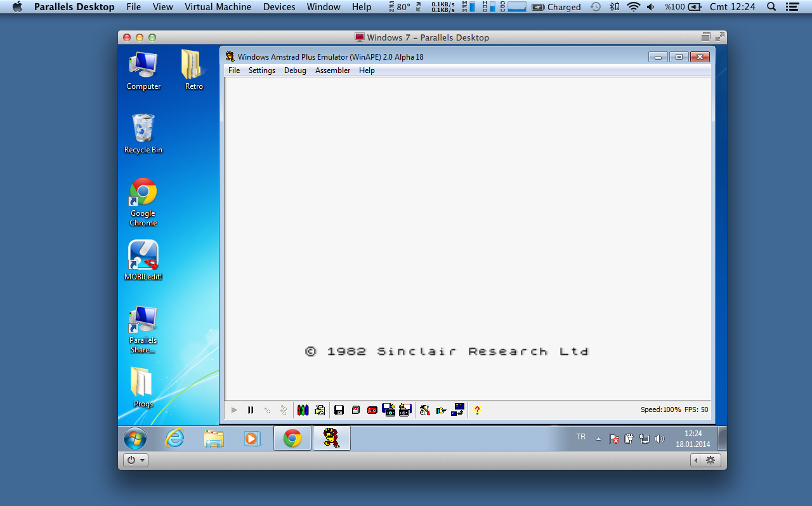Click the FPS: 50 status text

(x=696, y=410)
